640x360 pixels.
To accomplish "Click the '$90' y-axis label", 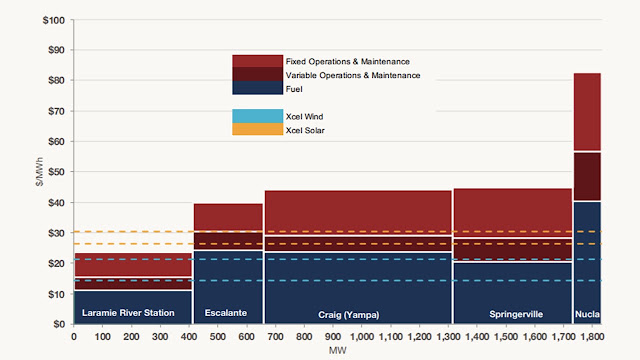I will tap(56, 50).
